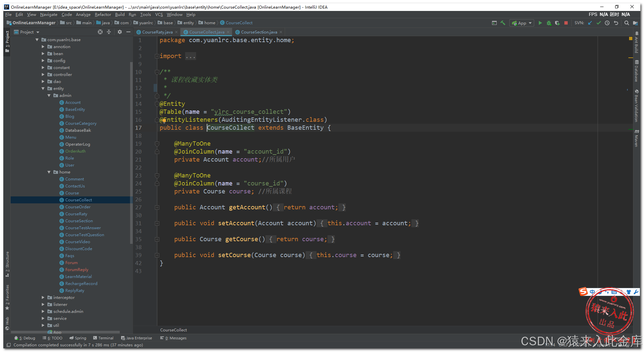Click the tool windows quick-access icon
The image size is (644, 352).
click(x=9, y=345)
